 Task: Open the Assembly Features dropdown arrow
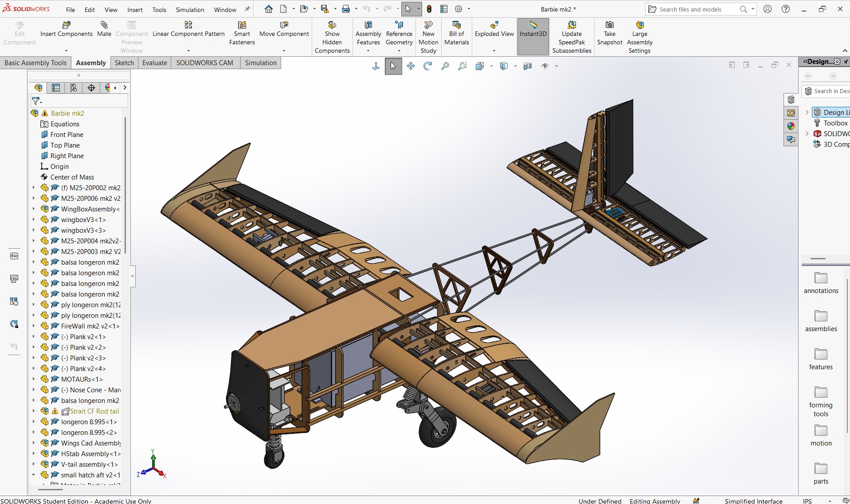pyautogui.click(x=368, y=51)
